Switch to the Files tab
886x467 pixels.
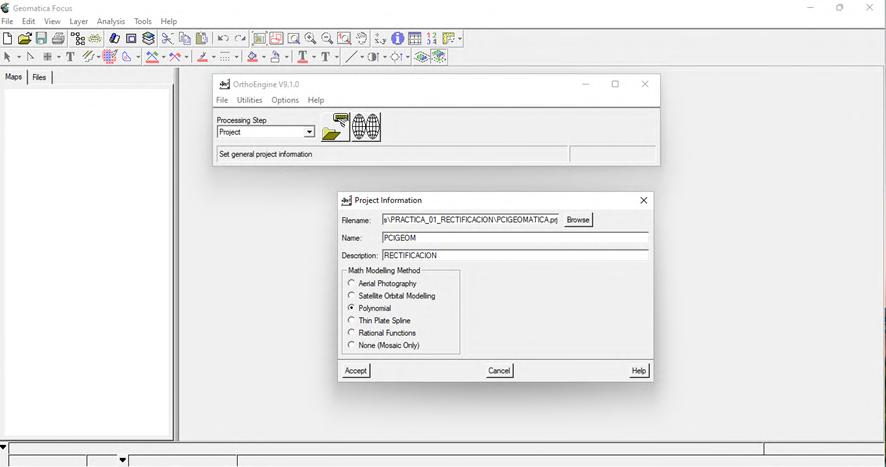pyautogui.click(x=39, y=77)
